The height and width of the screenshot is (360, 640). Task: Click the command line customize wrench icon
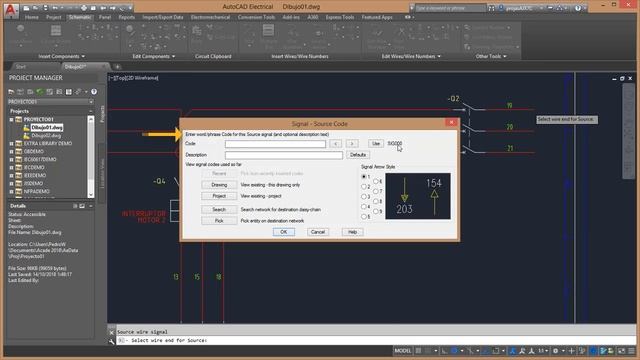tap(111, 341)
